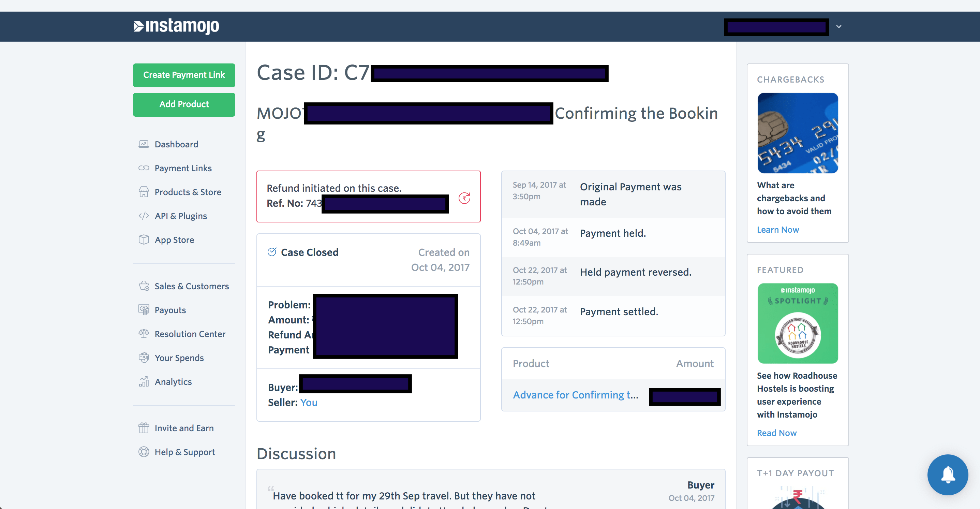Open the Products & Store shop icon

(x=144, y=192)
